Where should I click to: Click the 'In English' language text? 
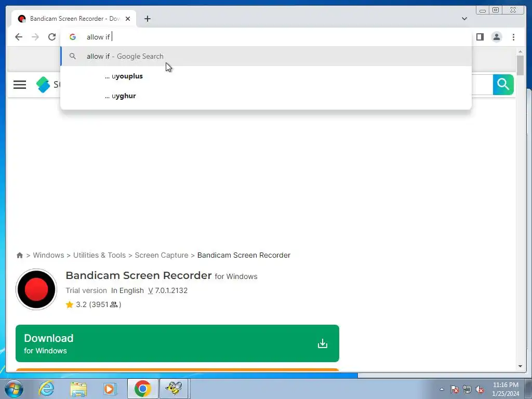[128, 290]
